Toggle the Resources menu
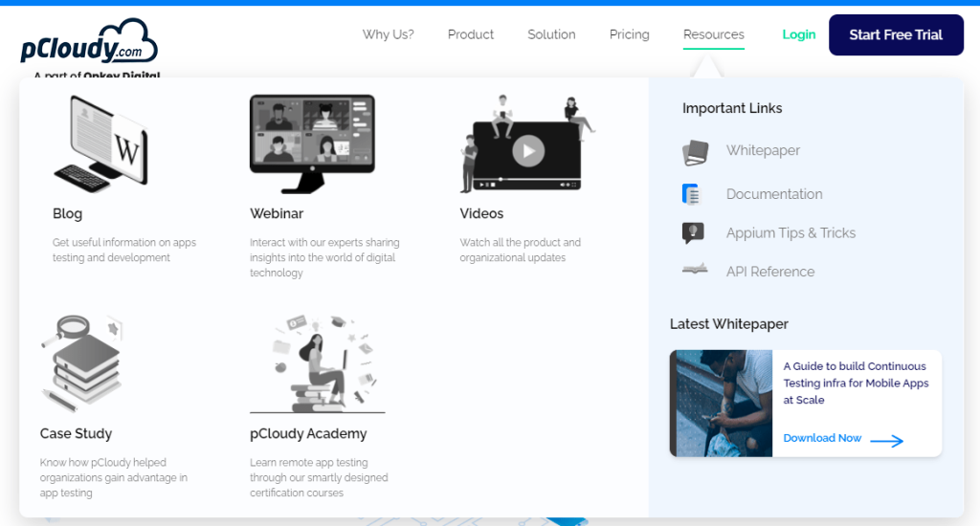The width and height of the screenshot is (980, 526). 714,34
